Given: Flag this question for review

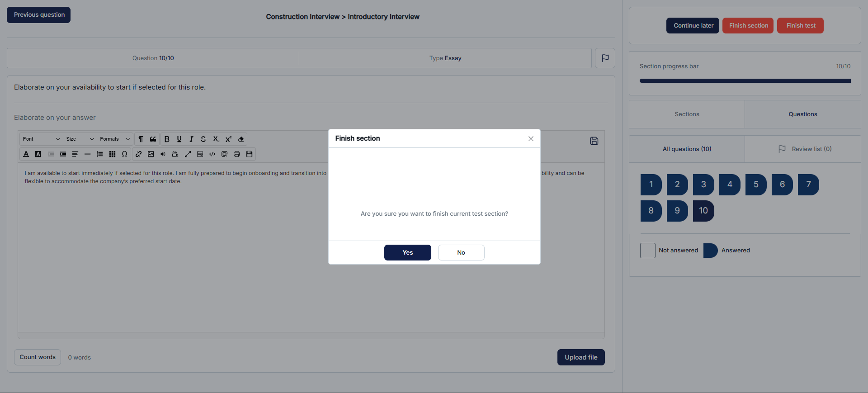Looking at the screenshot, I should coord(605,58).
